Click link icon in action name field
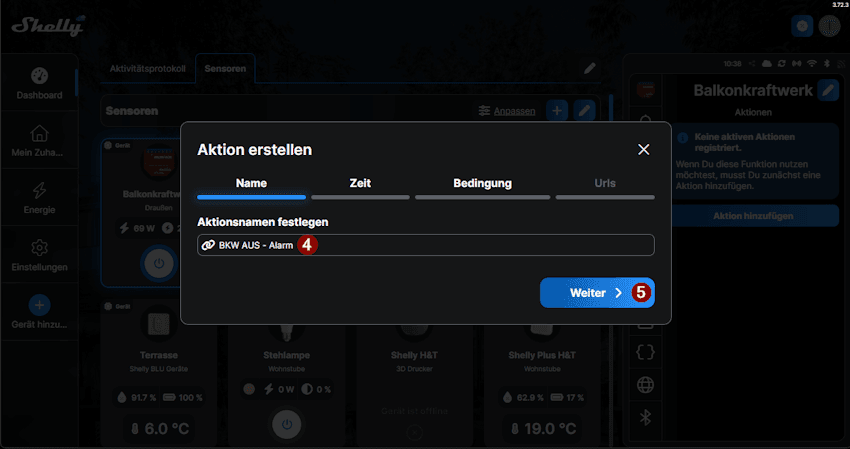The height and width of the screenshot is (449, 850). point(208,245)
